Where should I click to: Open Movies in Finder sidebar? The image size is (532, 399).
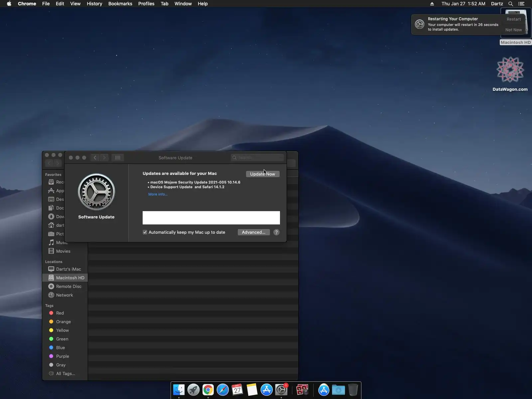coord(59,251)
